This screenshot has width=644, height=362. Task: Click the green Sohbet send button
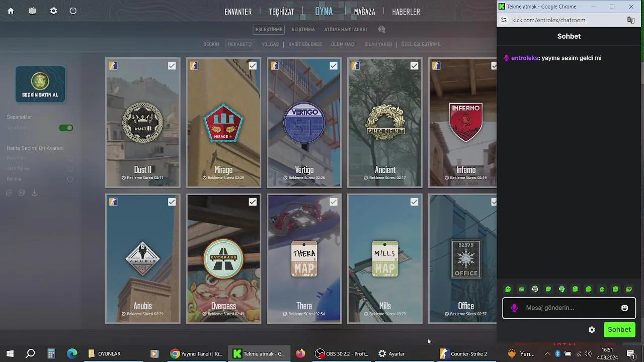tap(619, 330)
